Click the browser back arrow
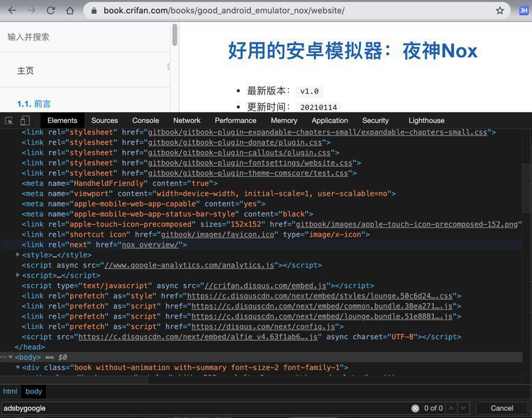Viewport: 532px width, 418px height. point(12,10)
